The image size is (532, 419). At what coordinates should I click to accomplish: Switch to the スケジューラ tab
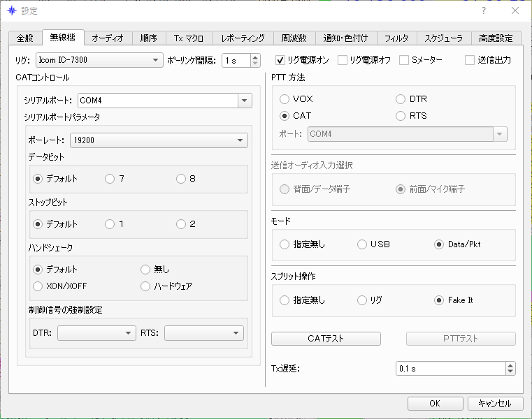coord(444,38)
